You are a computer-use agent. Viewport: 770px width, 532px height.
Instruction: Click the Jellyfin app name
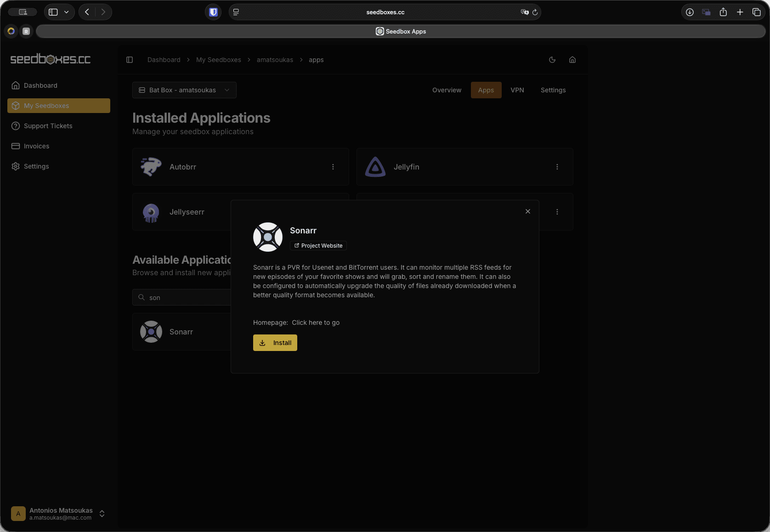pyautogui.click(x=407, y=167)
